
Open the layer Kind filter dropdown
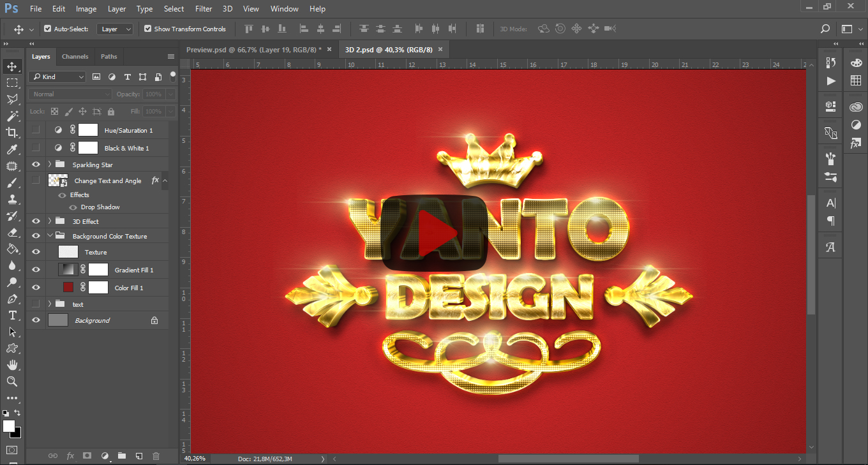click(57, 77)
